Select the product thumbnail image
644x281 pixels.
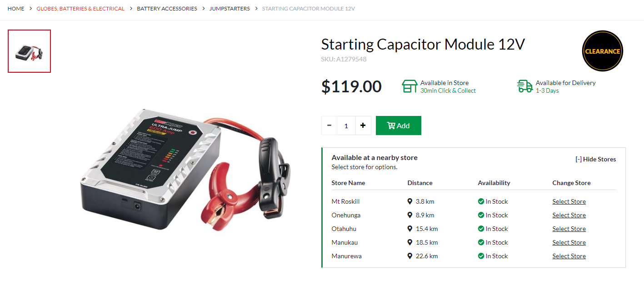tap(29, 51)
